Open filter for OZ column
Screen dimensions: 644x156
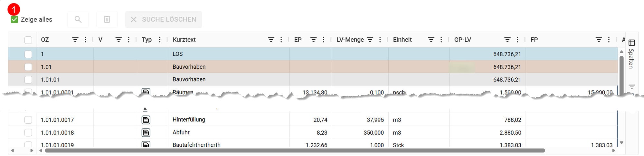75,40
